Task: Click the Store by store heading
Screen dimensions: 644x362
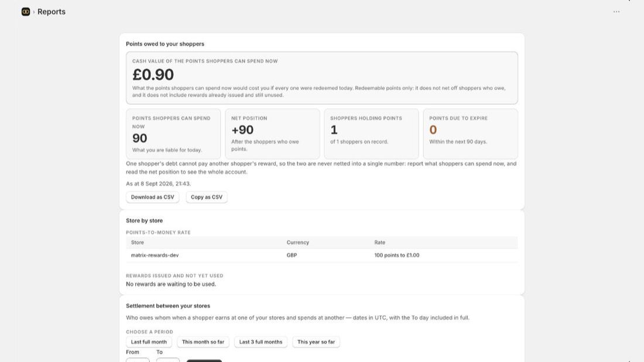Action: tap(144, 221)
